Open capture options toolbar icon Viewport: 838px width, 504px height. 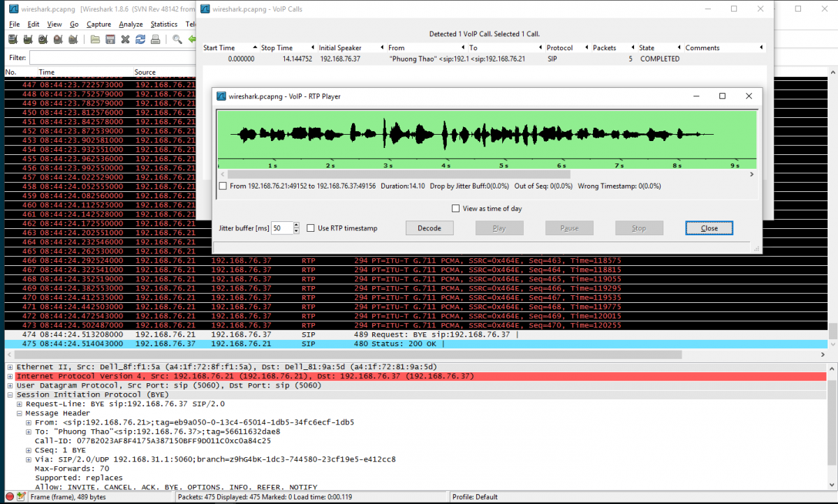[28, 40]
